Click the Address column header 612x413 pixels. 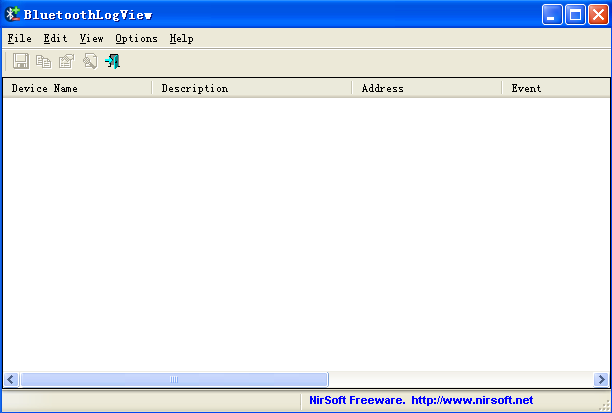pyautogui.click(x=426, y=88)
